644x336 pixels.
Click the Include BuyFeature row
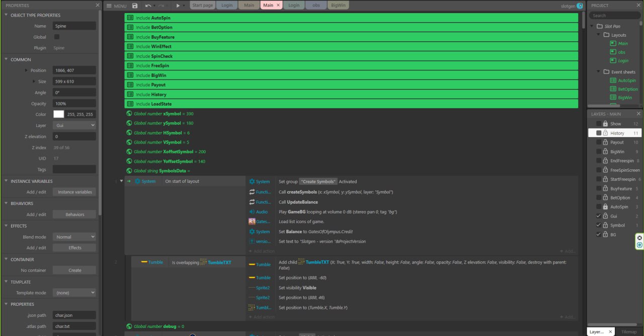[x=351, y=37]
